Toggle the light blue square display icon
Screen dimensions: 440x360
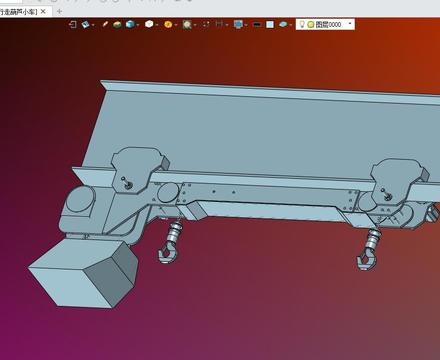click(270, 24)
